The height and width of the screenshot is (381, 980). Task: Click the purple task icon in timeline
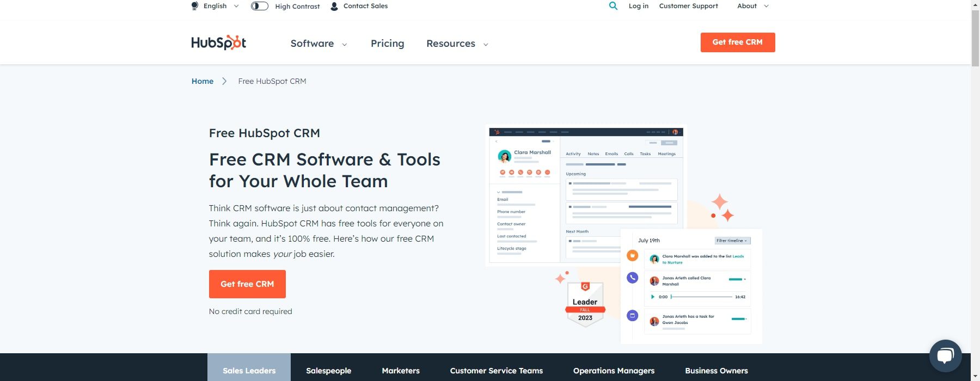click(x=632, y=315)
